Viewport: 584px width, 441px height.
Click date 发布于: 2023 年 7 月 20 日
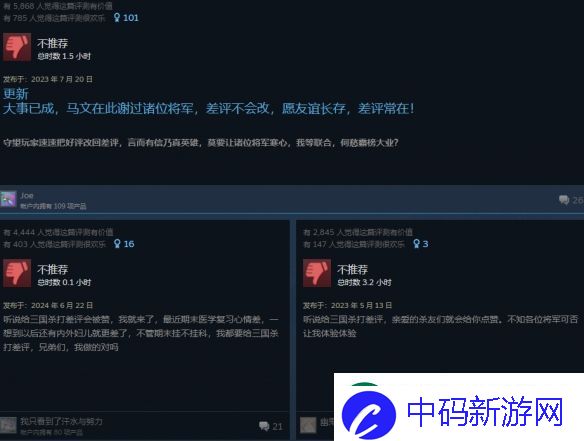tap(48, 79)
